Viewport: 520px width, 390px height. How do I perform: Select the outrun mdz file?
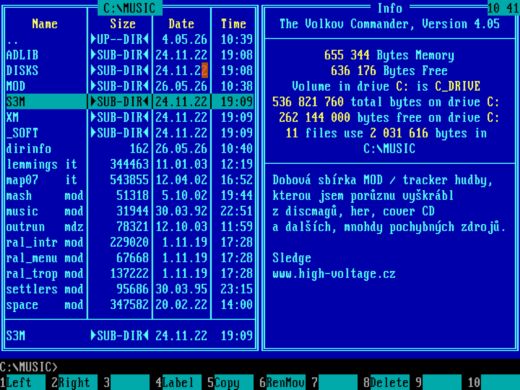pyautogui.click(x=130, y=227)
